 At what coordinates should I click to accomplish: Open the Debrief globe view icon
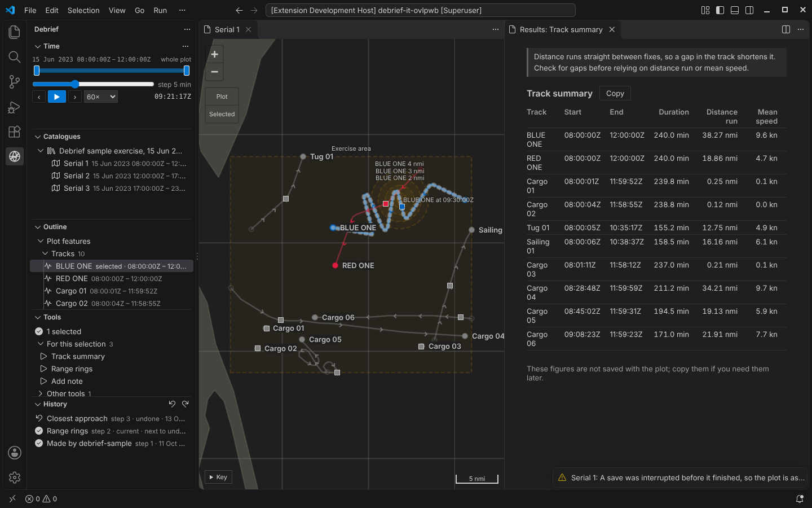click(x=15, y=156)
